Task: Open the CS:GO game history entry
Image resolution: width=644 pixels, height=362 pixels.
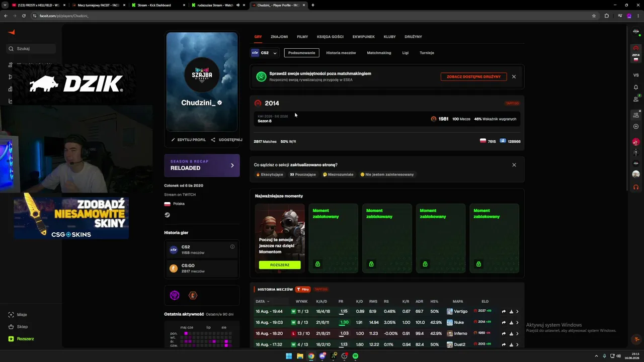Action: (x=202, y=268)
